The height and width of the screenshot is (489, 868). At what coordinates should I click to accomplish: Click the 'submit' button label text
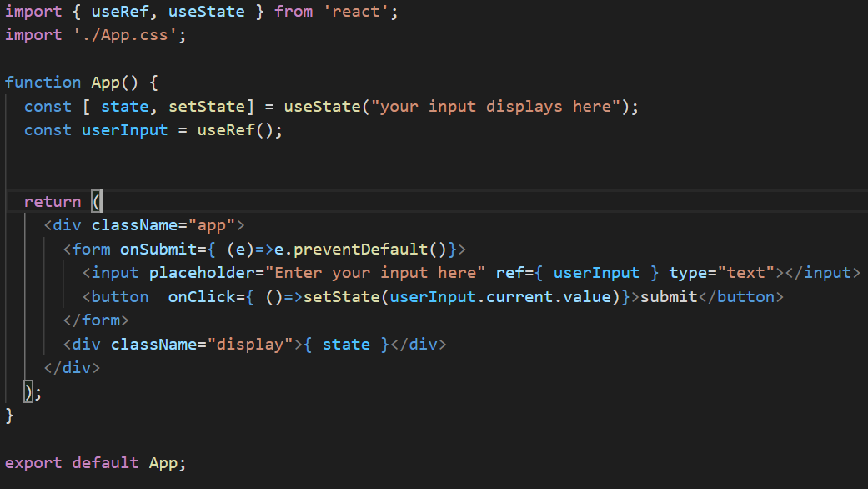point(669,297)
